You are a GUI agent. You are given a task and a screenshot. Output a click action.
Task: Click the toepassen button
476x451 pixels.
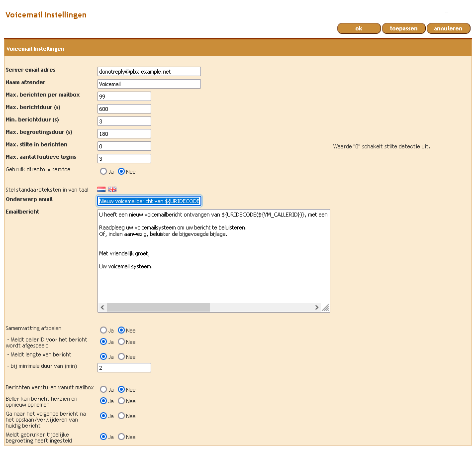point(403,28)
